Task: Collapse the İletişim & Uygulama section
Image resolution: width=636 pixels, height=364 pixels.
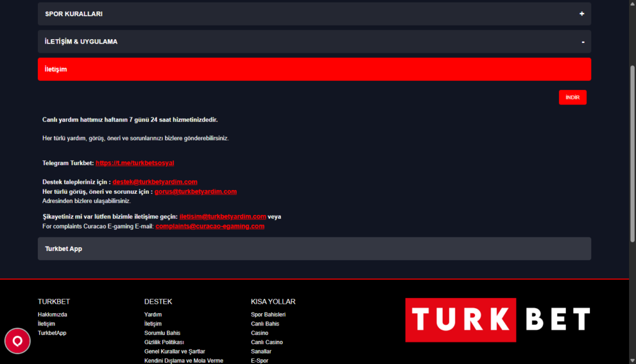Action: (583, 42)
